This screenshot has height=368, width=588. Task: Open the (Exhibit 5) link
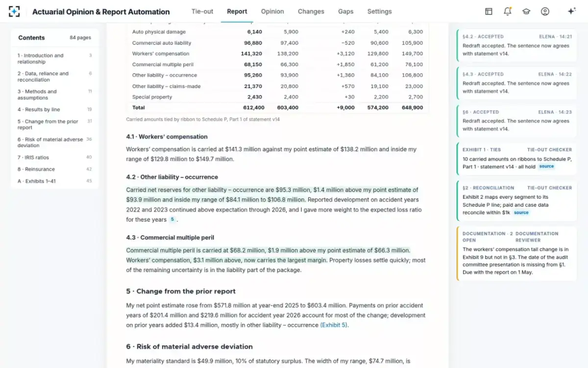click(x=334, y=325)
